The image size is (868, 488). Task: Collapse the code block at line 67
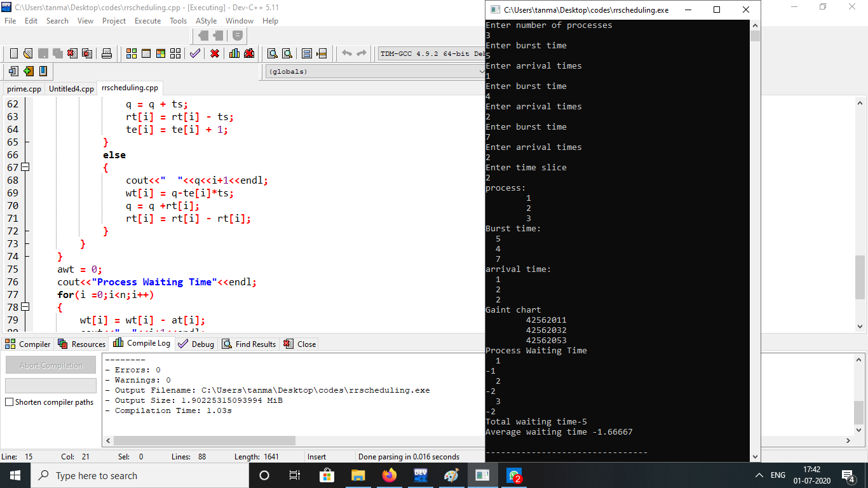click(24, 167)
